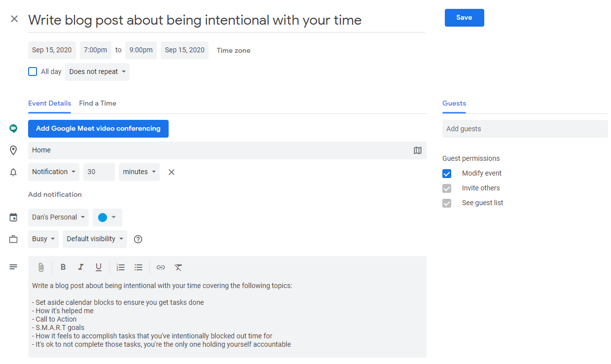Open map preview for Home location

coord(418,150)
